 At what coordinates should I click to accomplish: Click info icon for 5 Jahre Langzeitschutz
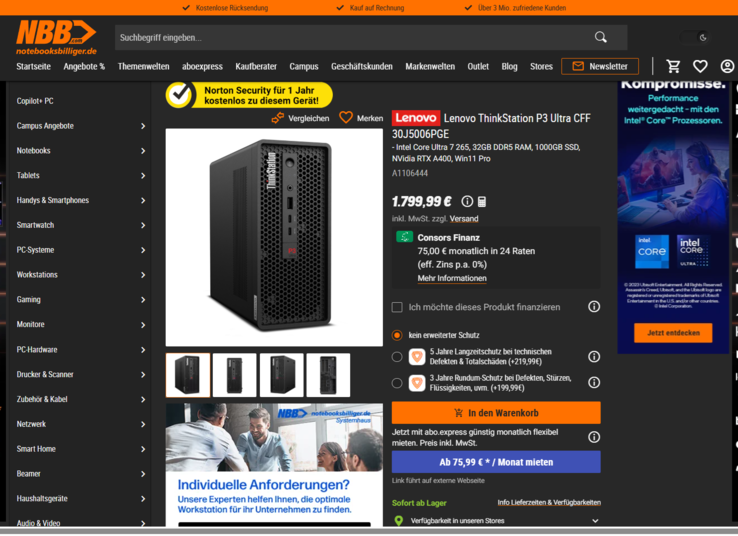[x=594, y=357]
